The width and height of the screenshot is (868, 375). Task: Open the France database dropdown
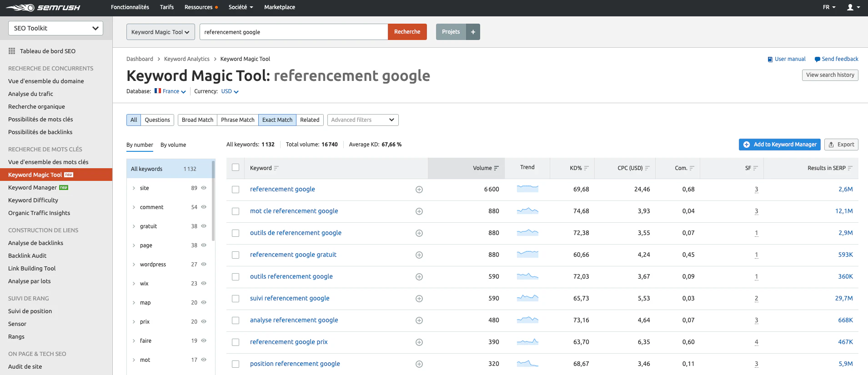click(174, 91)
